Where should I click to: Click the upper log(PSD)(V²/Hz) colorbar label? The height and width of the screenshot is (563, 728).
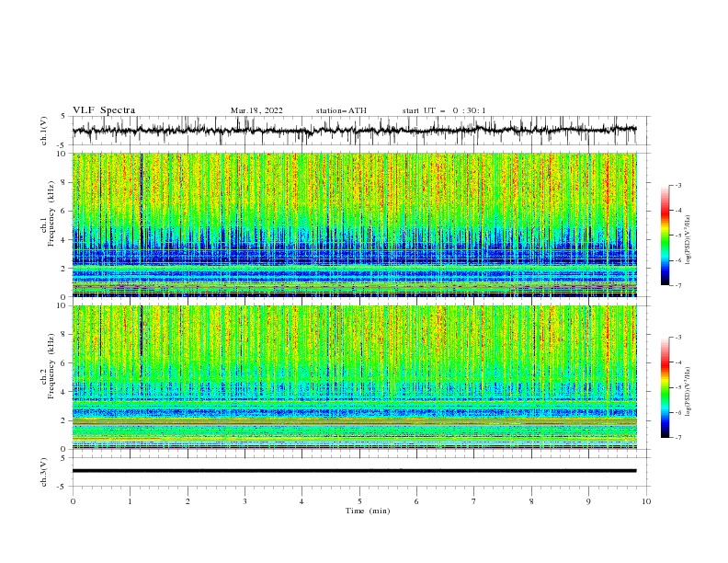688,240
